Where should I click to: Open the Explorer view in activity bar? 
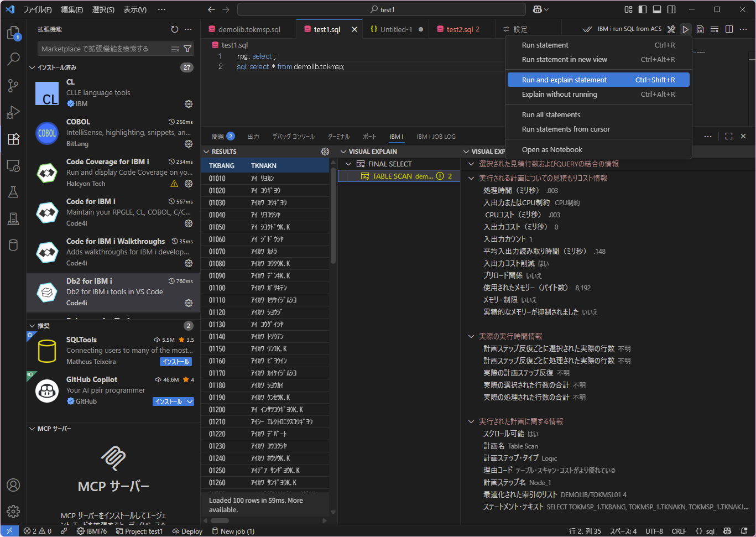click(x=13, y=33)
